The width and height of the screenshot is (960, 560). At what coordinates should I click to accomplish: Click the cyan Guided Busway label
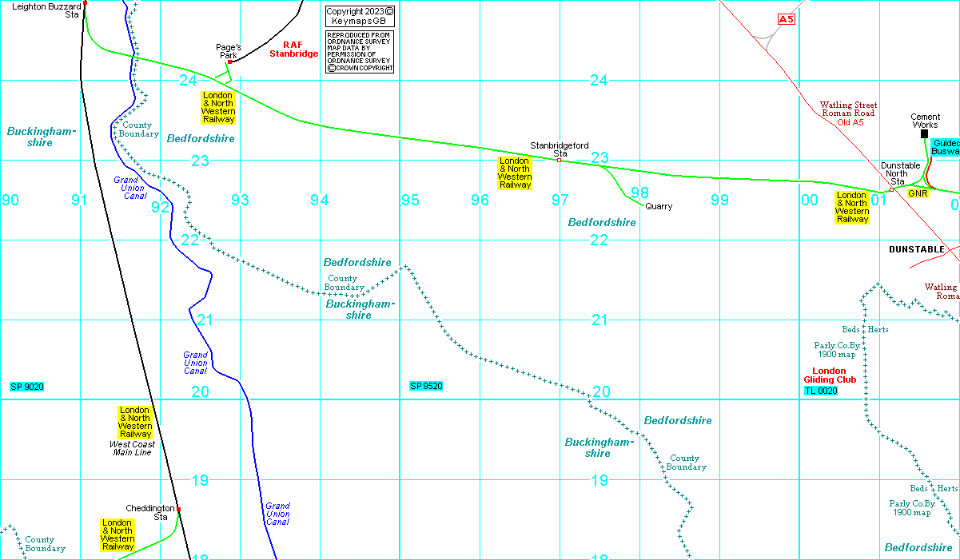pyautogui.click(x=945, y=147)
